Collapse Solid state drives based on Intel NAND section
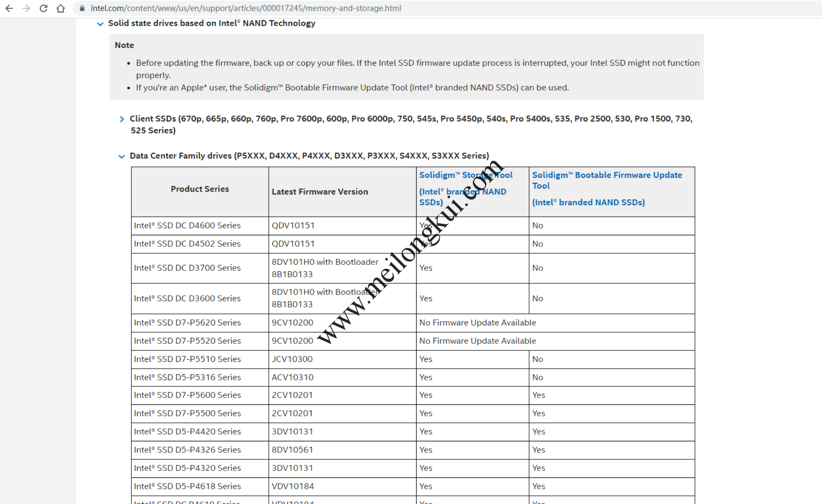The image size is (822, 504). pos(100,24)
